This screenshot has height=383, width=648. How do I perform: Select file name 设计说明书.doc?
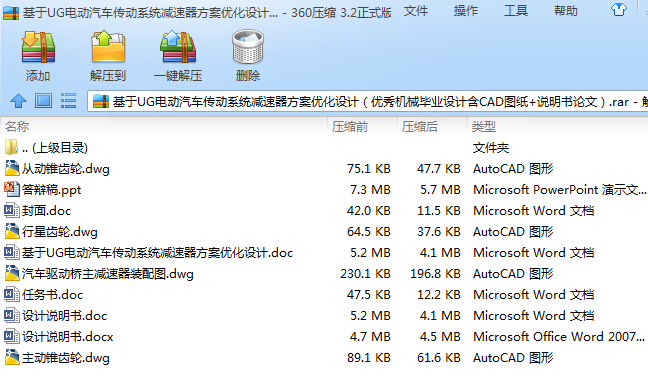[64, 316]
